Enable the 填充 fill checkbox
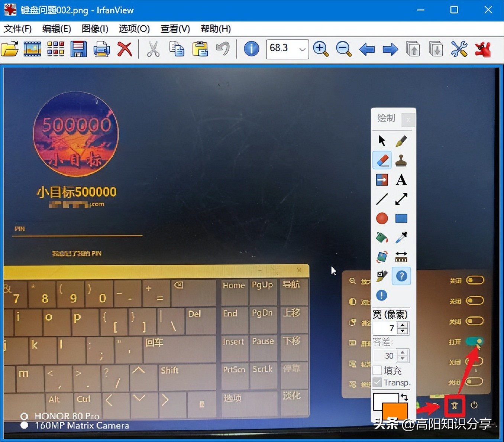The image size is (504, 442). pyautogui.click(x=377, y=370)
